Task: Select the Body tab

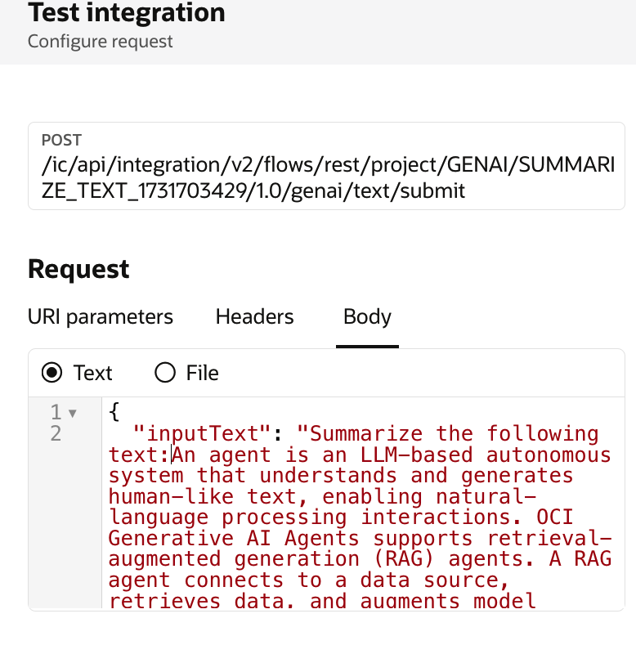Action: point(367,317)
